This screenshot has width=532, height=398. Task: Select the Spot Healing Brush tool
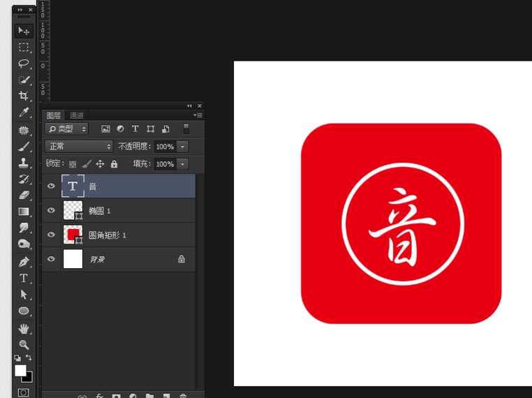(x=24, y=131)
